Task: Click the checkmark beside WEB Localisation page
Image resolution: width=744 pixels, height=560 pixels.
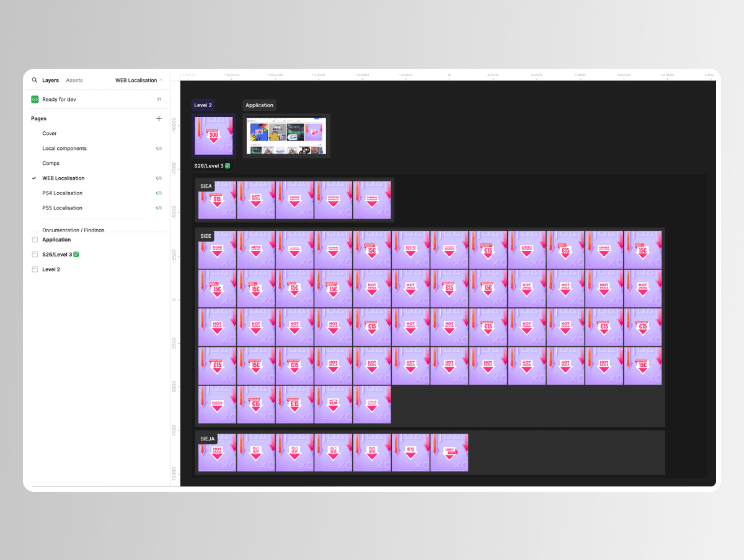Action: coord(34,178)
